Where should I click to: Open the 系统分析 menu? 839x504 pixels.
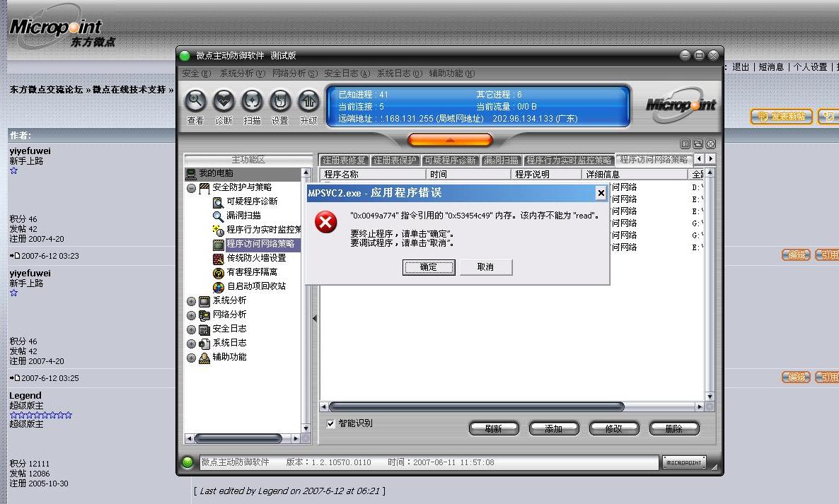243,74
